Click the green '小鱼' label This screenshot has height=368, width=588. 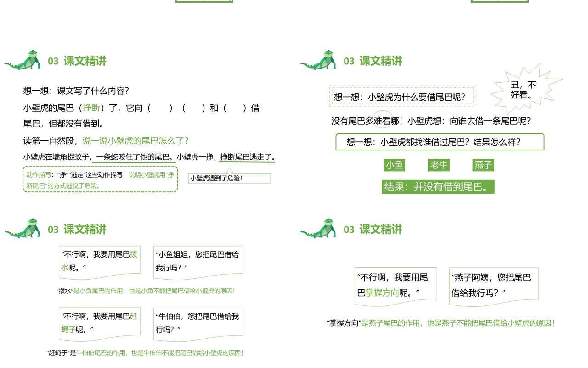[x=394, y=165]
